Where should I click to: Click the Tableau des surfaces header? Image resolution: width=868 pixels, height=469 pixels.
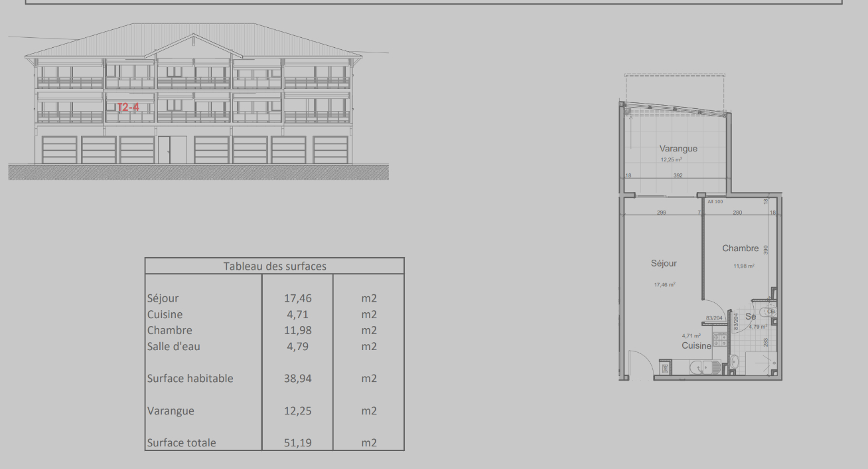[x=275, y=266]
